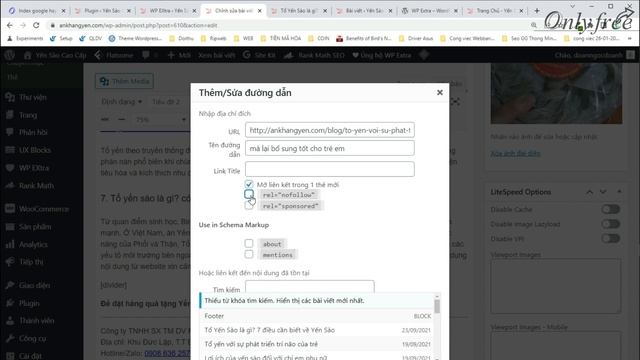Click the Viewport Images text area

click(x=556, y=287)
